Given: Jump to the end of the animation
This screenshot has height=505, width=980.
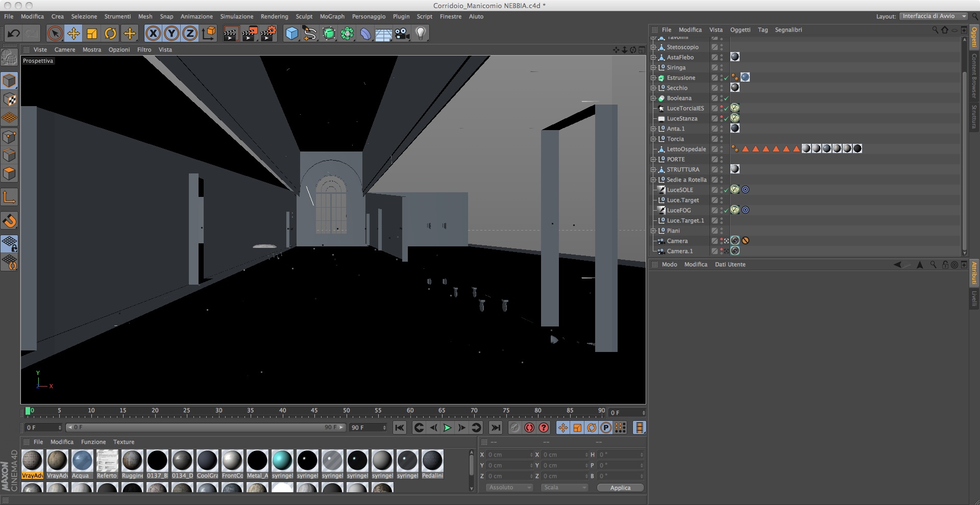Looking at the screenshot, I should 495,427.
